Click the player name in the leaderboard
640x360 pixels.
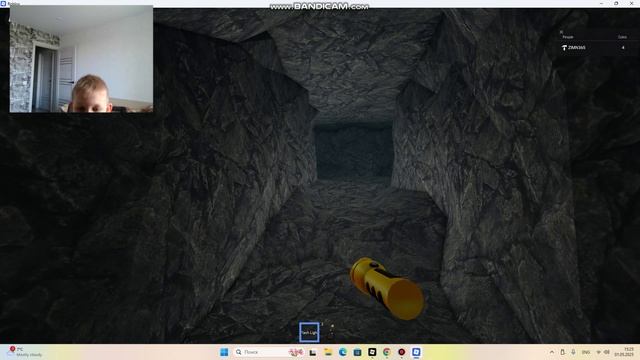pyautogui.click(x=576, y=48)
